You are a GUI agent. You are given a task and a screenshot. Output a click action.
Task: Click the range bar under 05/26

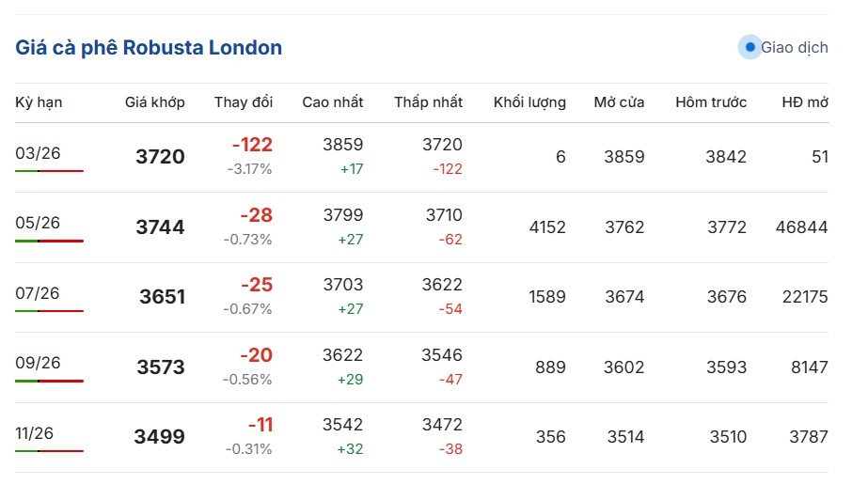[x=49, y=242]
